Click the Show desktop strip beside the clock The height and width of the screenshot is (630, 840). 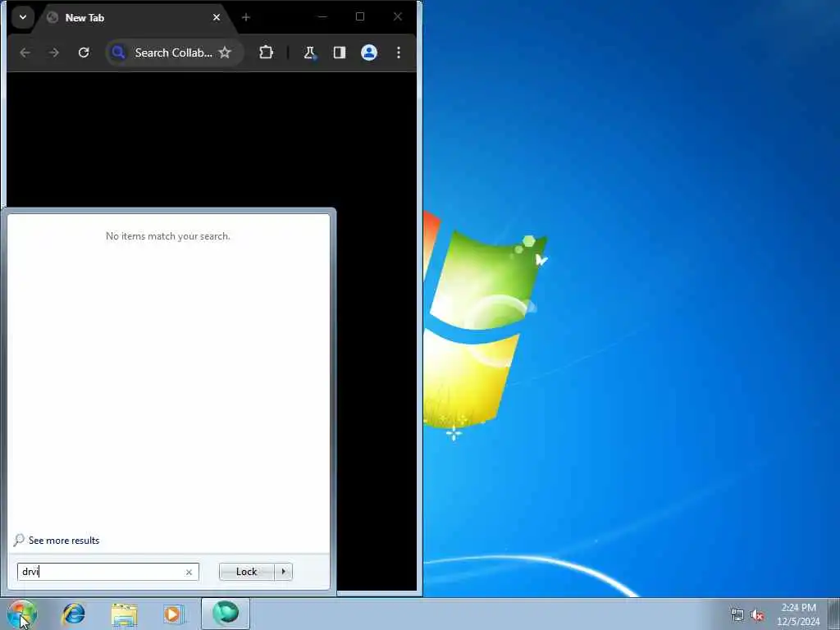833,614
